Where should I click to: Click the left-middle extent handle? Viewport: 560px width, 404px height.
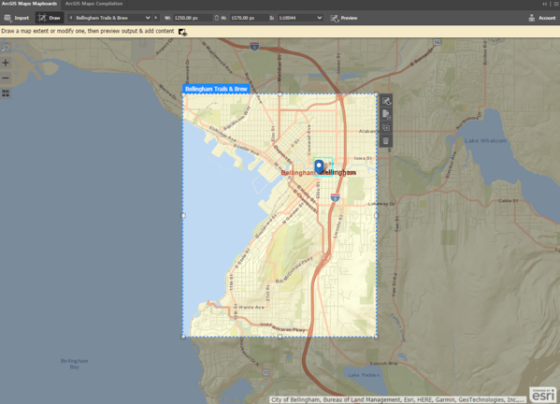coord(183,215)
